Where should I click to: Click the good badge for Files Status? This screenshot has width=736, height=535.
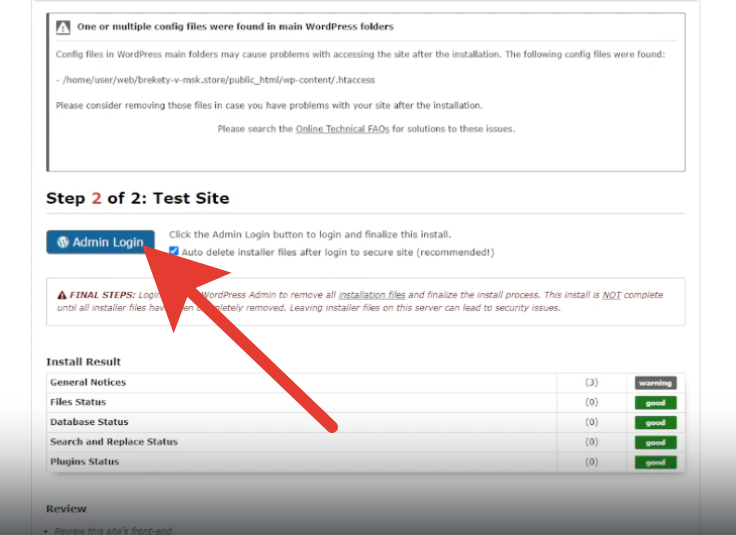coord(655,403)
